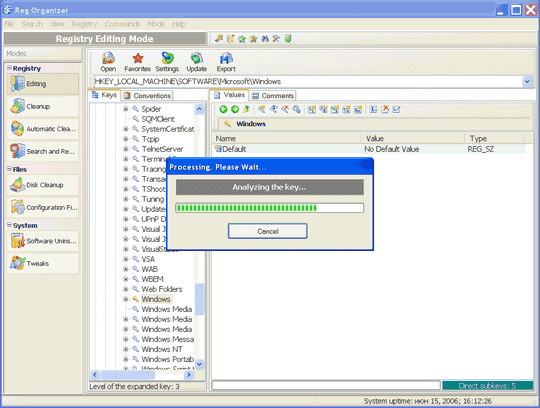Open the Search menu
This screenshot has width=540, height=408.
32,24
